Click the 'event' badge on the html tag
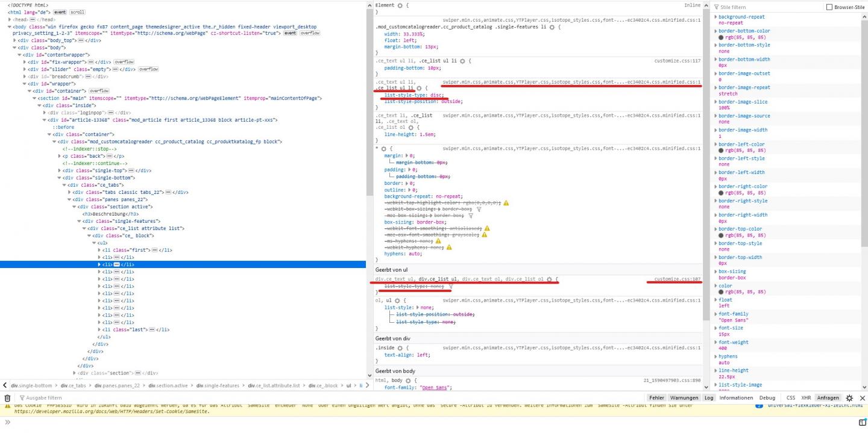Viewport: 868px width, 433px height. coord(60,12)
